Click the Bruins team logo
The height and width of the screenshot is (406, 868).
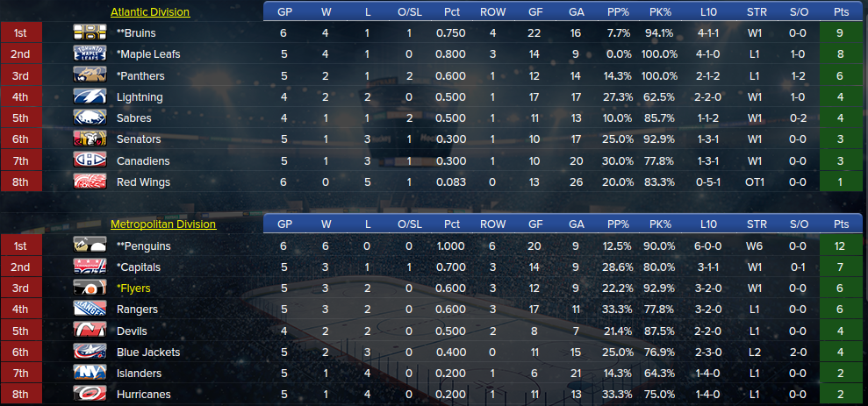90,32
